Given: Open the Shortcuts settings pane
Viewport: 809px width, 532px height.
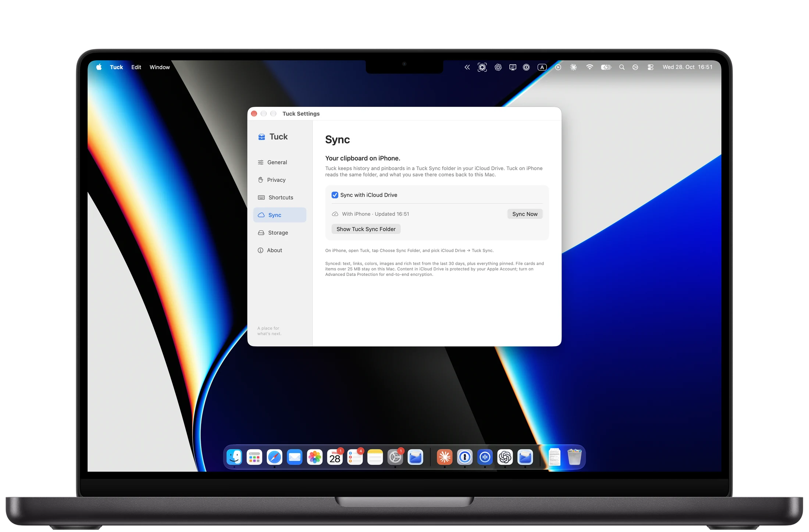Looking at the screenshot, I should pos(279,198).
